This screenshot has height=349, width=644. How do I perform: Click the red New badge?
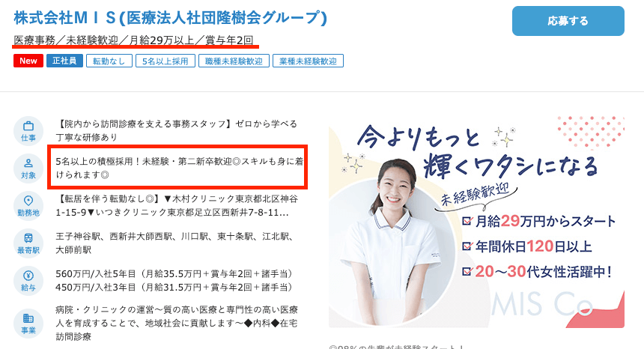[x=28, y=61]
